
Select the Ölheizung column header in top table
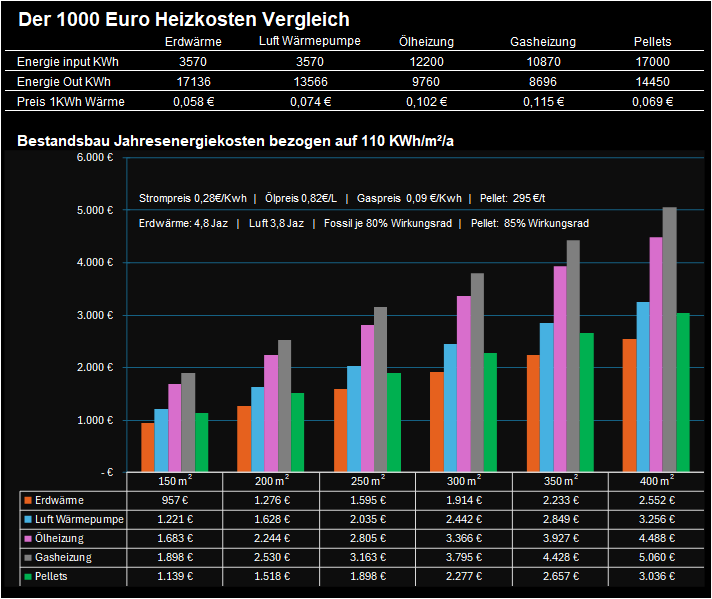[x=426, y=42]
